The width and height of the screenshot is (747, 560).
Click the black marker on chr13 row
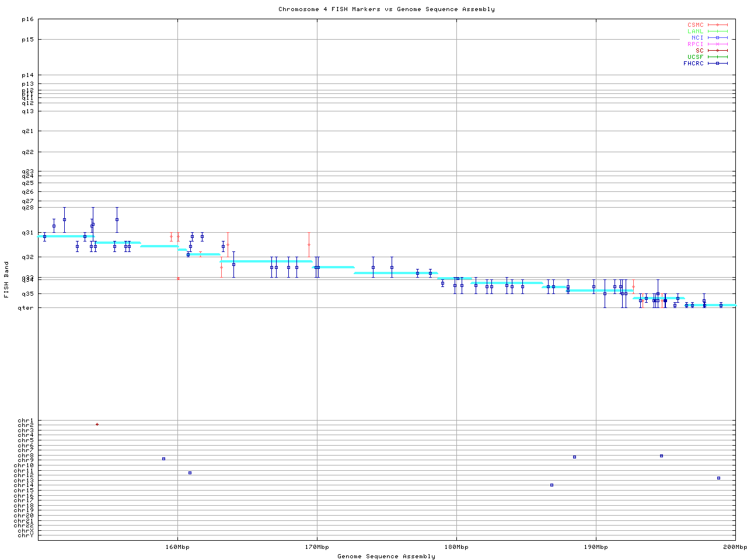click(x=718, y=478)
